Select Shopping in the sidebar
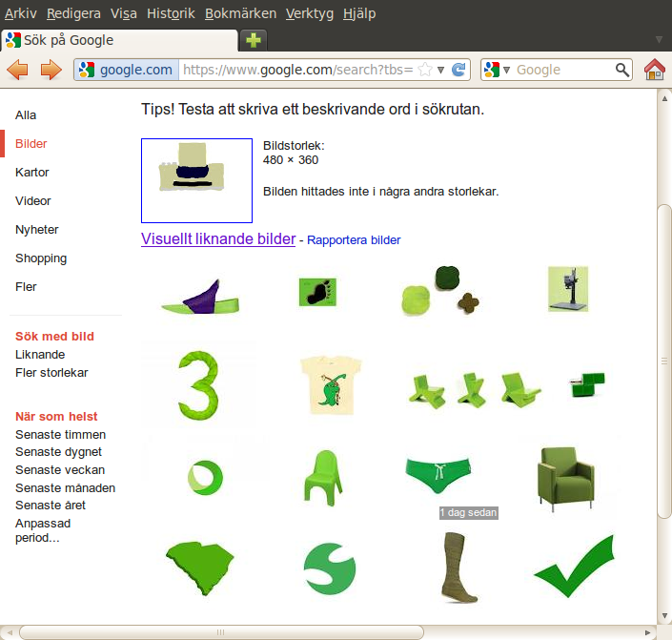This screenshot has width=672, height=640. [41, 258]
